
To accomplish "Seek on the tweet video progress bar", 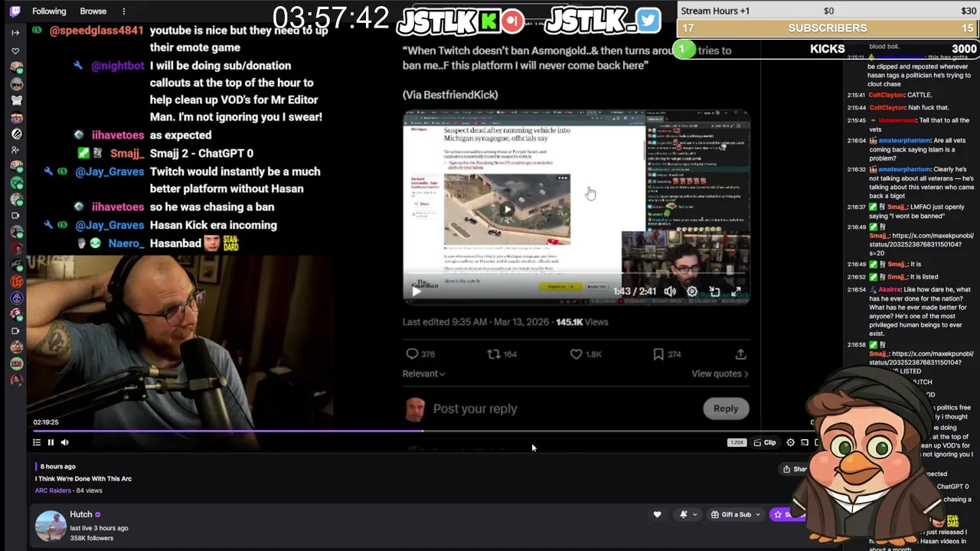I will tap(576, 273).
